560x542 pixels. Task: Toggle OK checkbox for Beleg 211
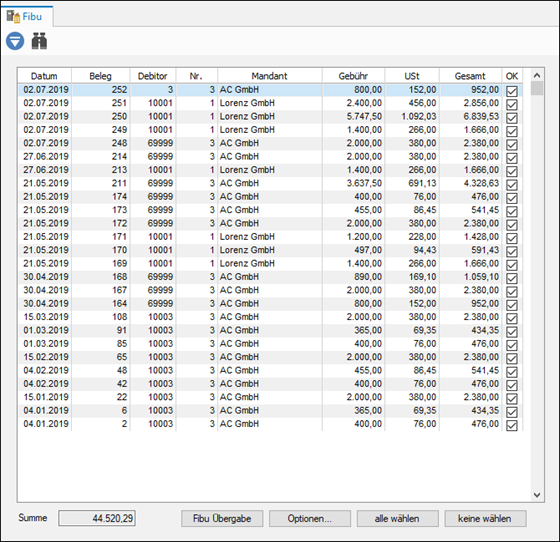pyautogui.click(x=512, y=185)
